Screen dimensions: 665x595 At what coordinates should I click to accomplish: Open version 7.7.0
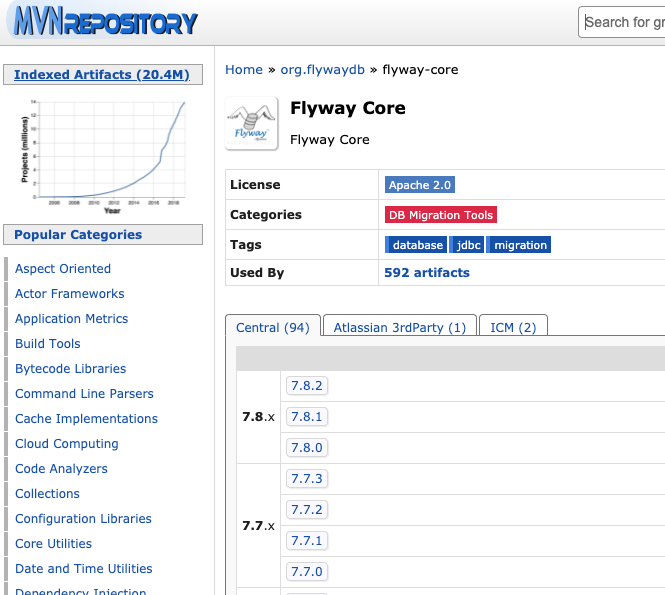[307, 571]
